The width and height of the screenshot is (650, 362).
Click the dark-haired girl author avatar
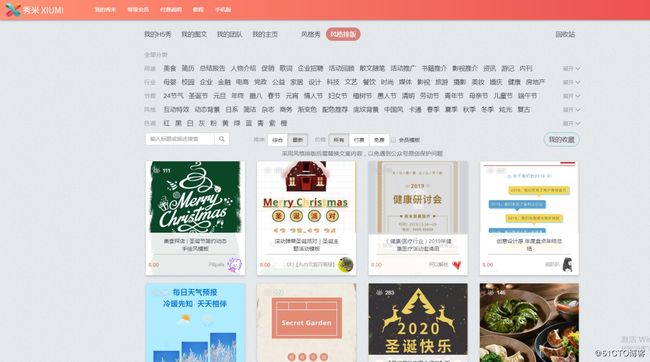coord(568,265)
